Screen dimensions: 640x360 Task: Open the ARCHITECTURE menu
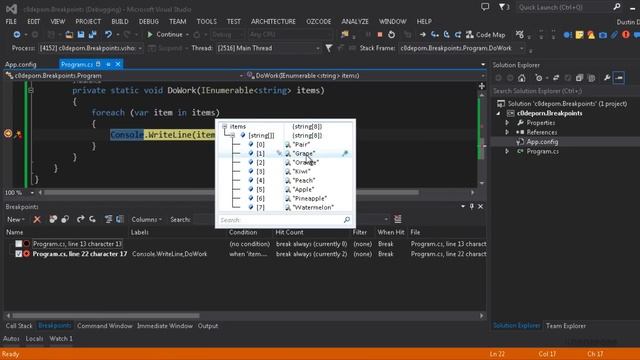pyautogui.click(x=273, y=21)
